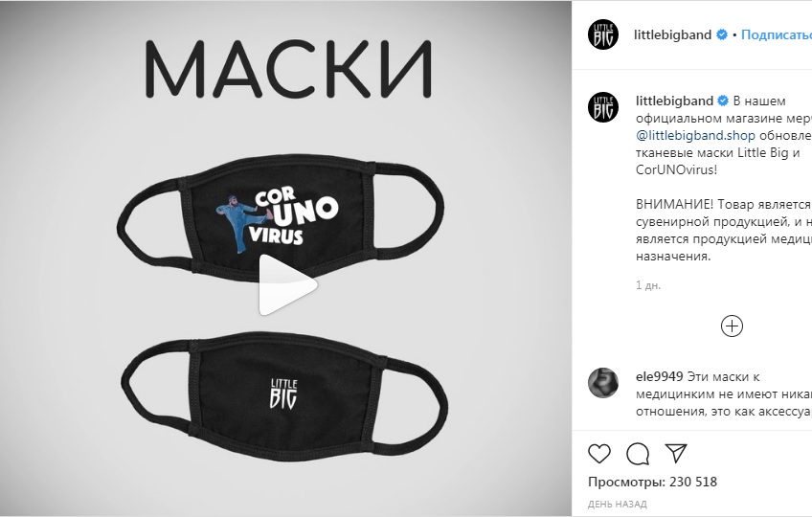
Task: Open the @littlebigband.shop mention link
Action: (695, 136)
